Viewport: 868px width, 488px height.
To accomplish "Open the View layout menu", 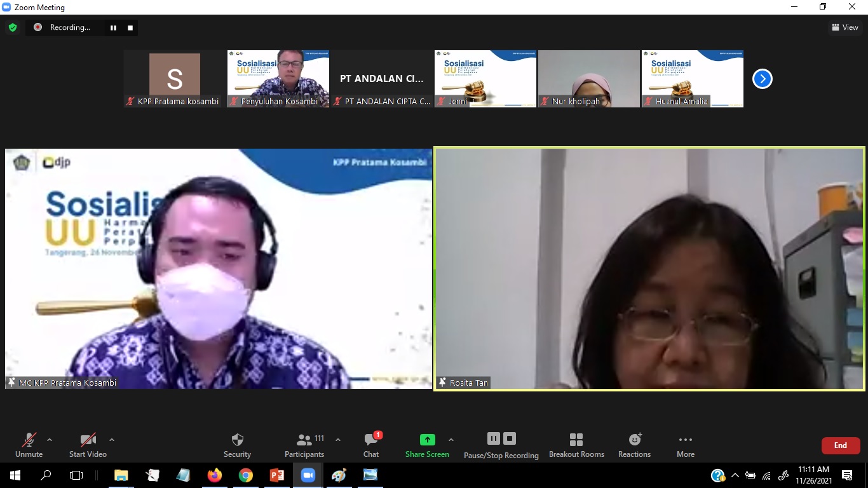I will (844, 27).
